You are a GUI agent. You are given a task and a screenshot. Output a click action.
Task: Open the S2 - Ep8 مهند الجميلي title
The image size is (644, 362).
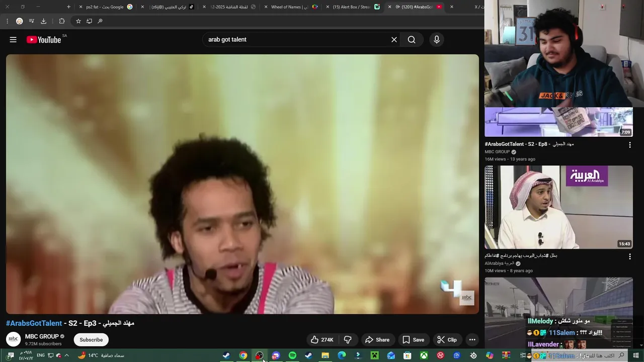click(529, 144)
